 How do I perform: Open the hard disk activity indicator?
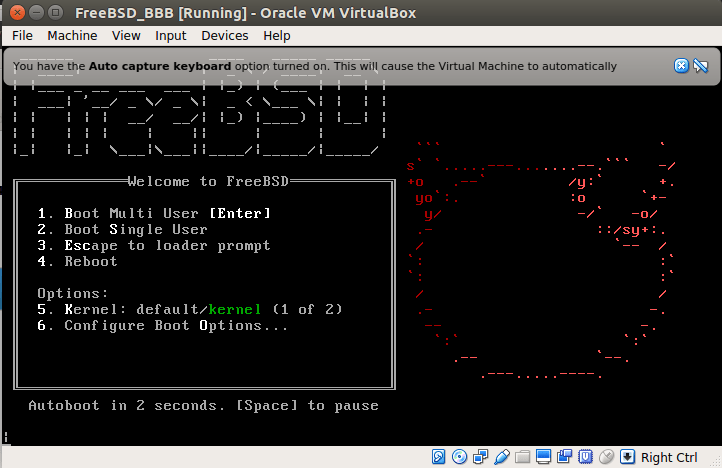point(438,456)
